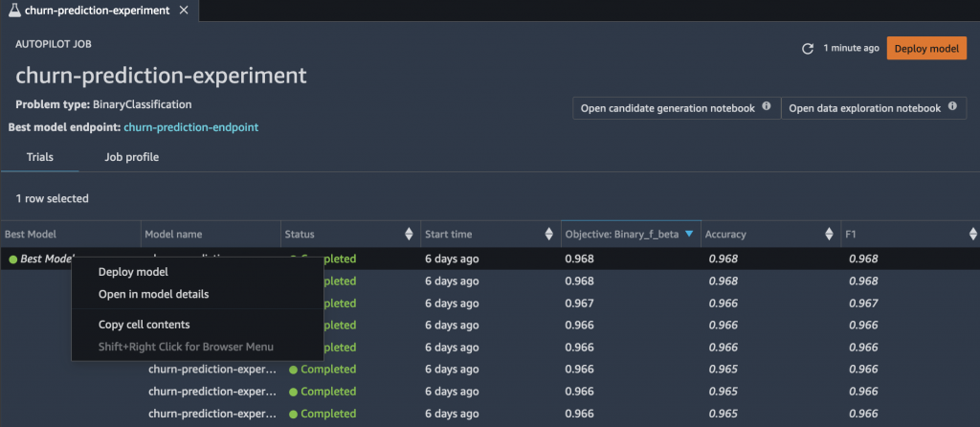Click the italic Best Model row label
Screen dimensions: 980x427
pos(48,258)
